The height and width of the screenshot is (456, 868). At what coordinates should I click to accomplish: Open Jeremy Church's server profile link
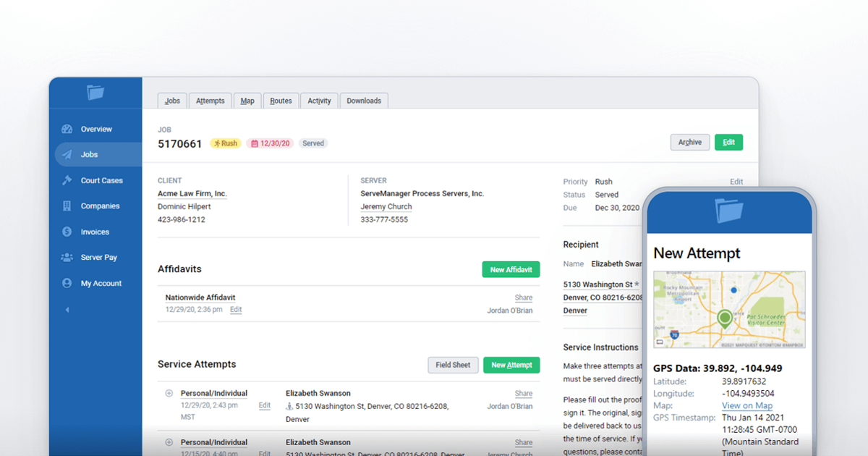pos(386,206)
